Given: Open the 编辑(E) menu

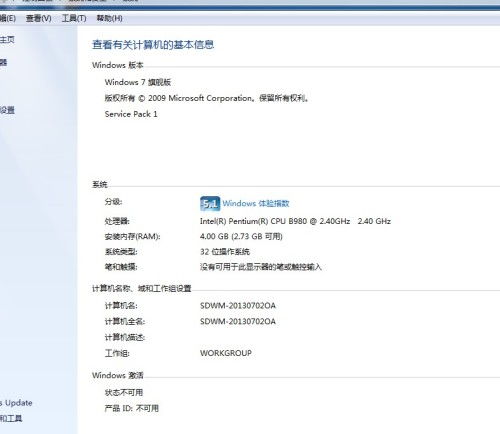Looking at the screenshot, I should tap(7, 18).
